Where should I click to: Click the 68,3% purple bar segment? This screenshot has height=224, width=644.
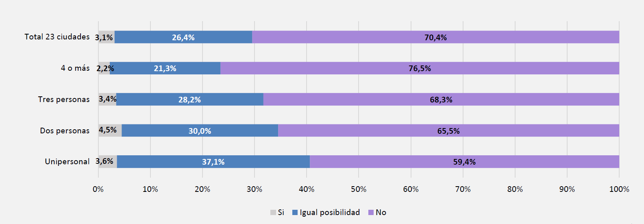coord(441,100)
